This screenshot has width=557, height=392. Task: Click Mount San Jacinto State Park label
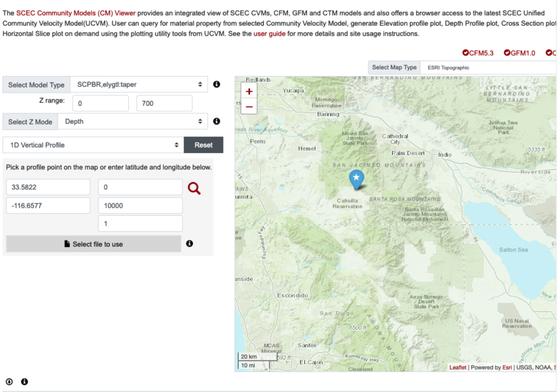(355, 139)
